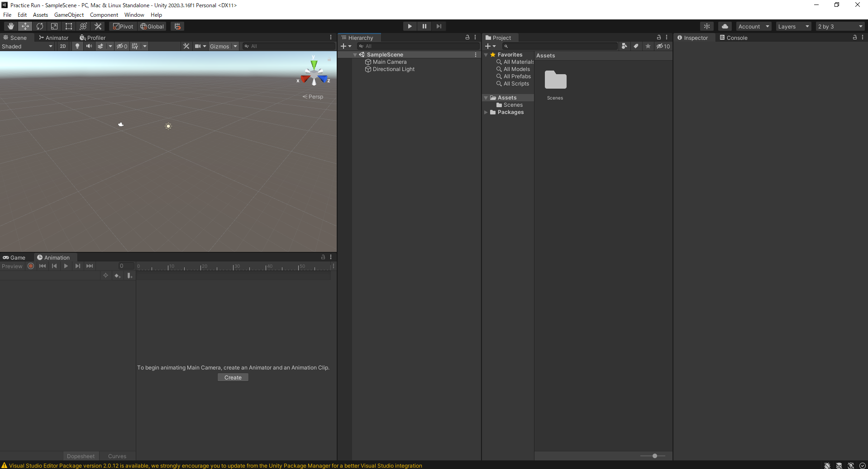Open the Layers dropdown
This screenshot has width=868, height=469.
pyautogui.click(x=793, y=26)
